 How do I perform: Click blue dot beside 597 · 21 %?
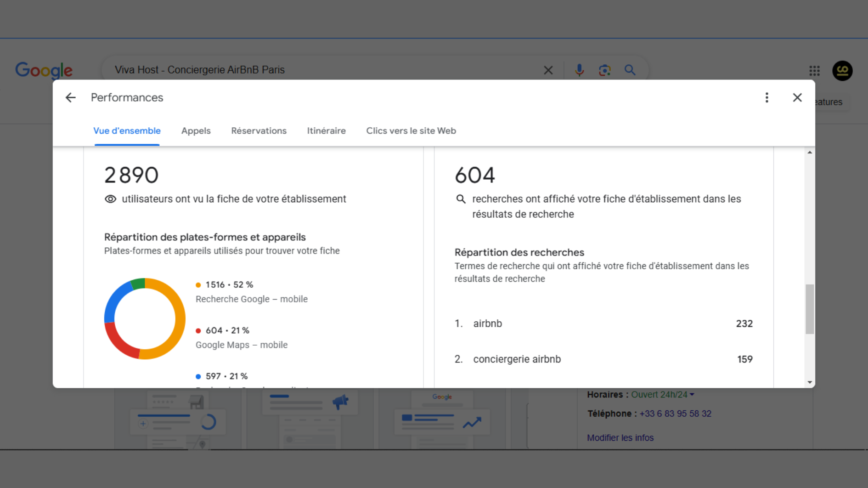tap(198, 377)
